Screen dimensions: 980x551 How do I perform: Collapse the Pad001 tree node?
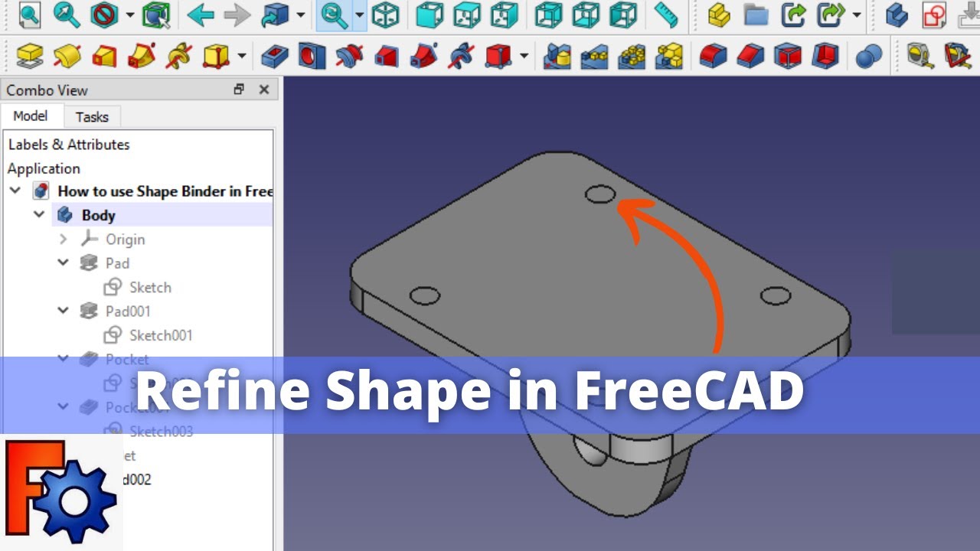[x=64, y=311]
